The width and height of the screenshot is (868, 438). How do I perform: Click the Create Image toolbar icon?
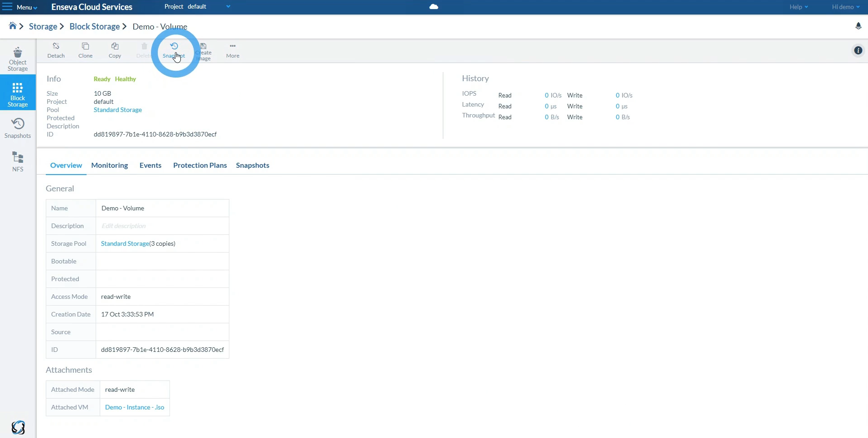point(204,52)
